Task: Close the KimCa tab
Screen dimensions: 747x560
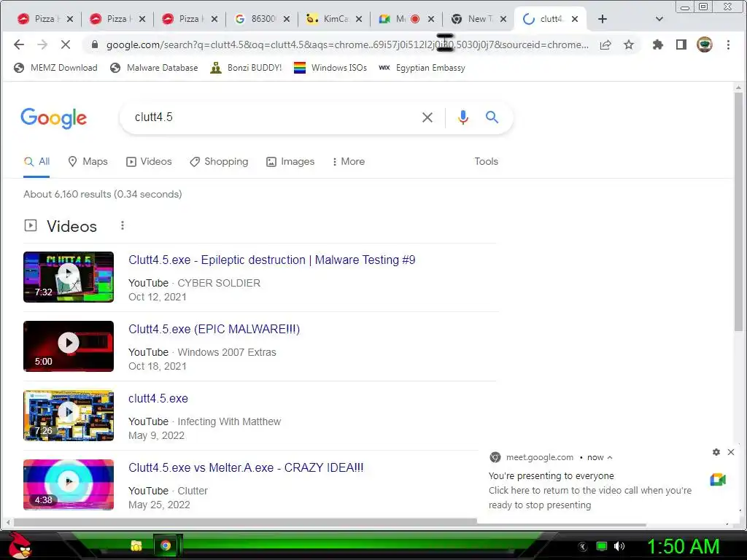Action: [359, 19]
